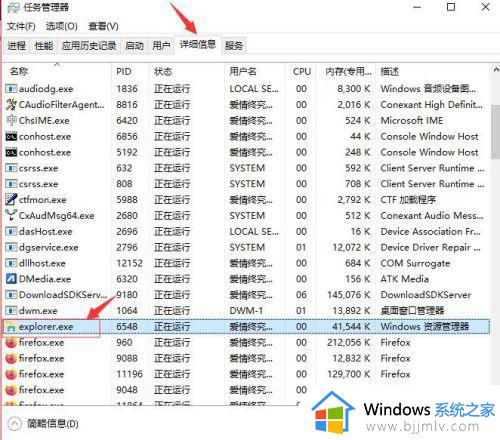500x440 pixels.
Task: Switch to the 用户 tab
Action: 161,46
